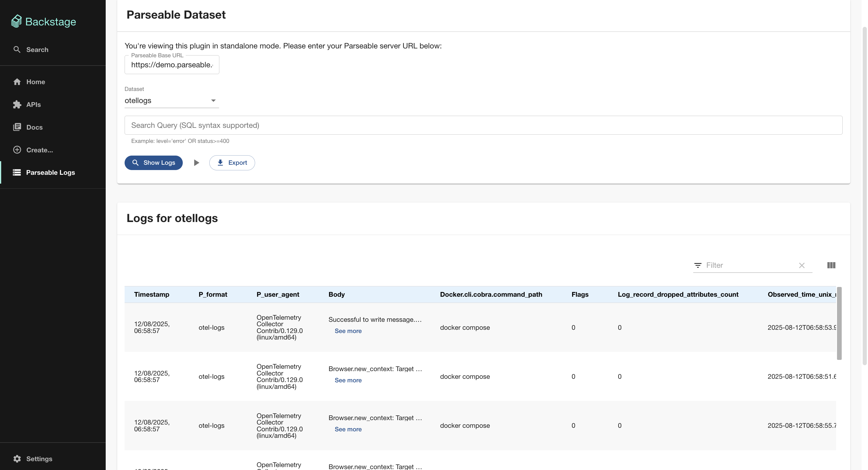The height and width of the screenshot is (470, 868).
Task: Start live tail with play icon
Action: [196, 163]
